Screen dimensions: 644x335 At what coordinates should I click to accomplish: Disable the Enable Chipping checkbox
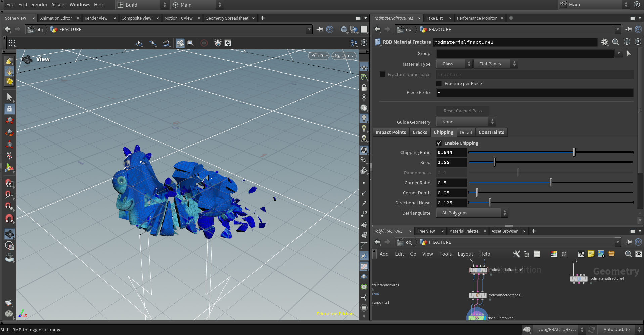tap(439, 143)
